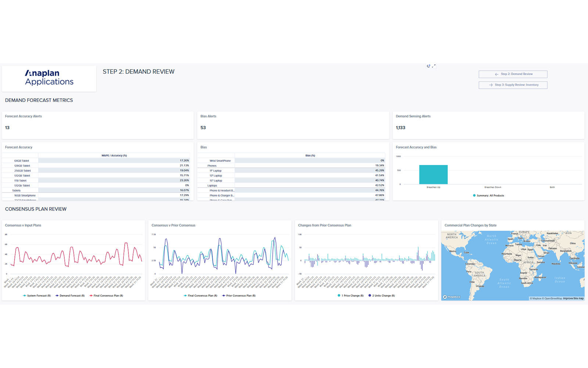Click the refresh insights icon above the dashboard
Screen dimensions: 588x368
[x=429, y=66]
